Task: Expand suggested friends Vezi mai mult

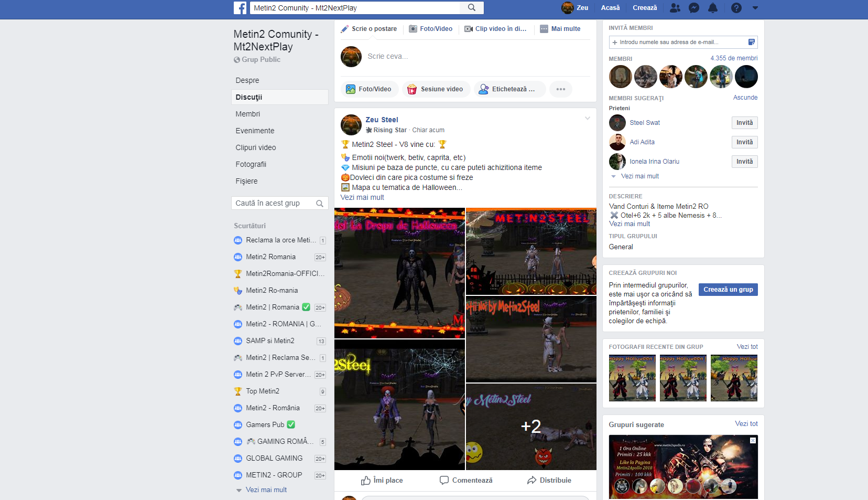Action: tap(640, 176)
